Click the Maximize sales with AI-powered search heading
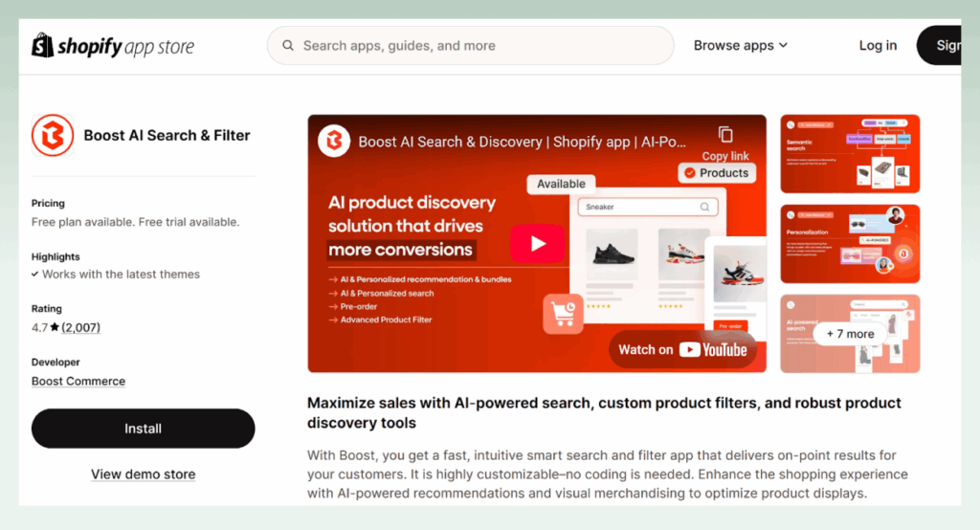The image size is (980, 530). (x=604, y=412)
